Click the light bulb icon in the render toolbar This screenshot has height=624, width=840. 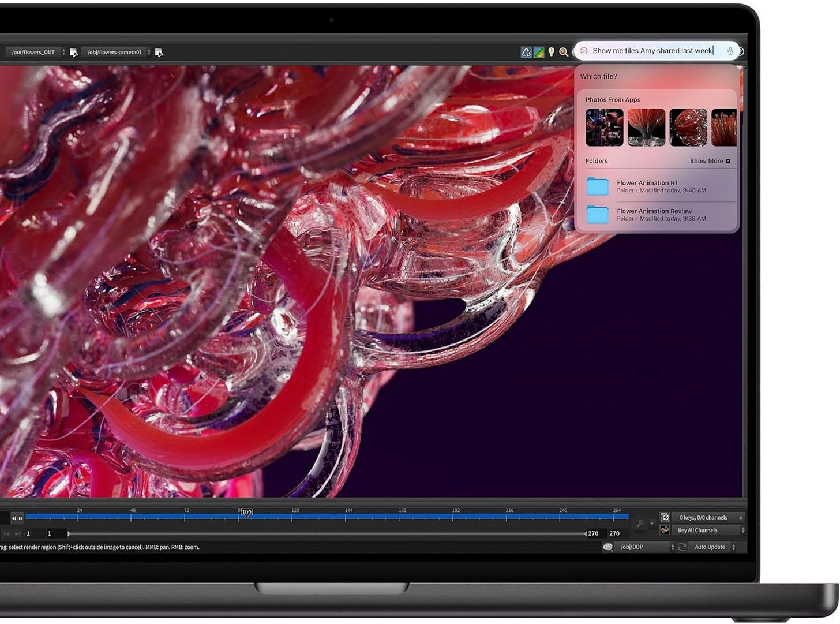pos(551,52)
